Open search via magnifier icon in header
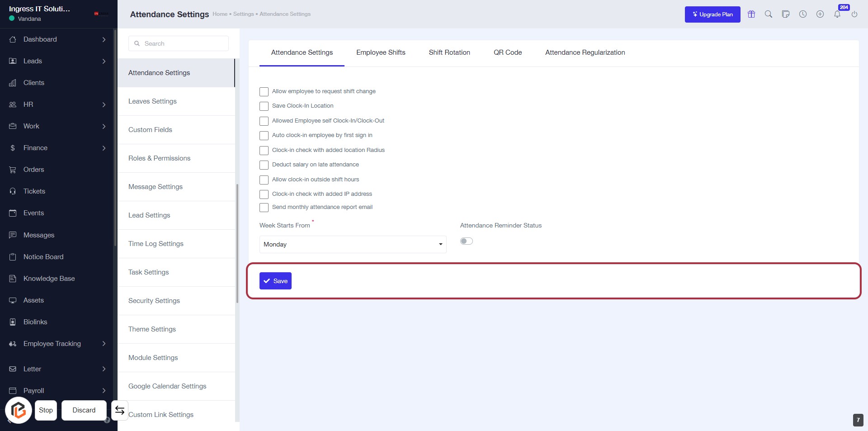 pyautogui.click(x=769, y=14)
